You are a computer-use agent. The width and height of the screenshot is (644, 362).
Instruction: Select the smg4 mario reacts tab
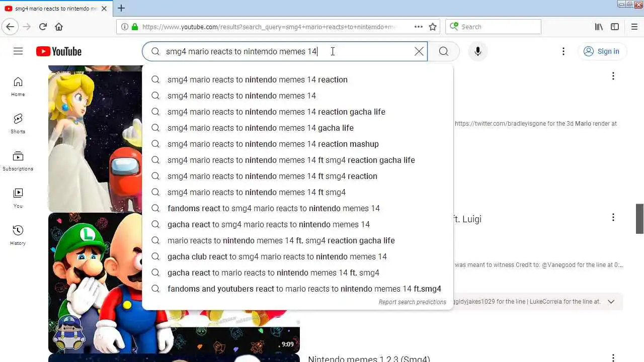point(56,9)
